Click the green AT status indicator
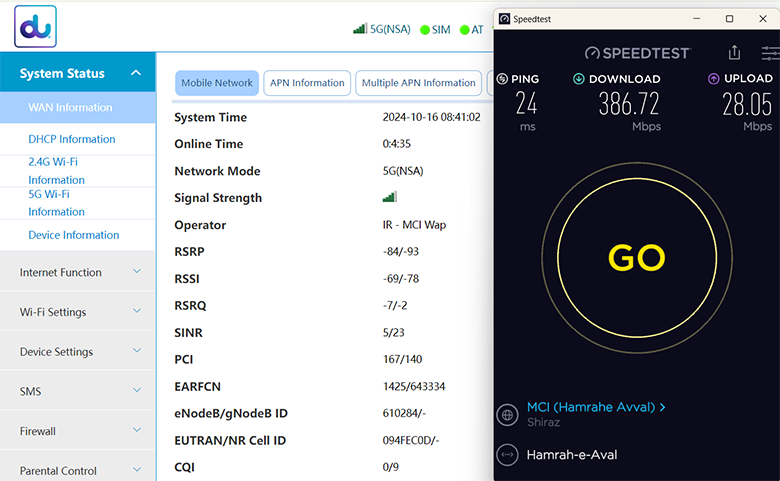This screenshot has height=481, width=780. point(464,30)
